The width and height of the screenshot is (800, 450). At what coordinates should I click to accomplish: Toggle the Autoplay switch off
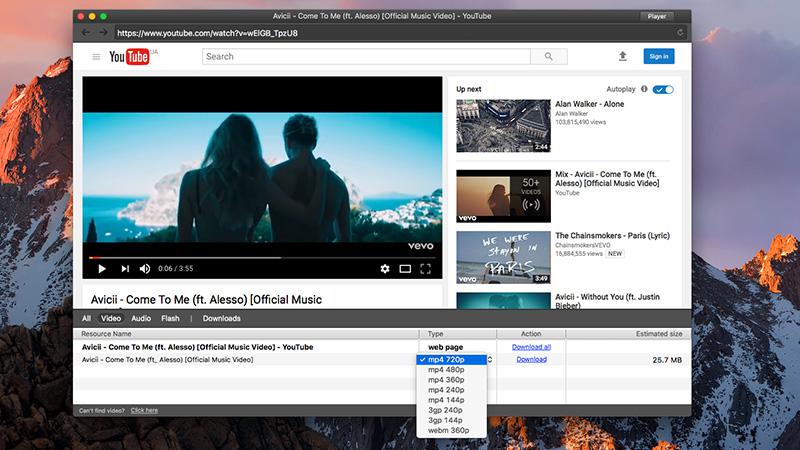click(663, 89)
